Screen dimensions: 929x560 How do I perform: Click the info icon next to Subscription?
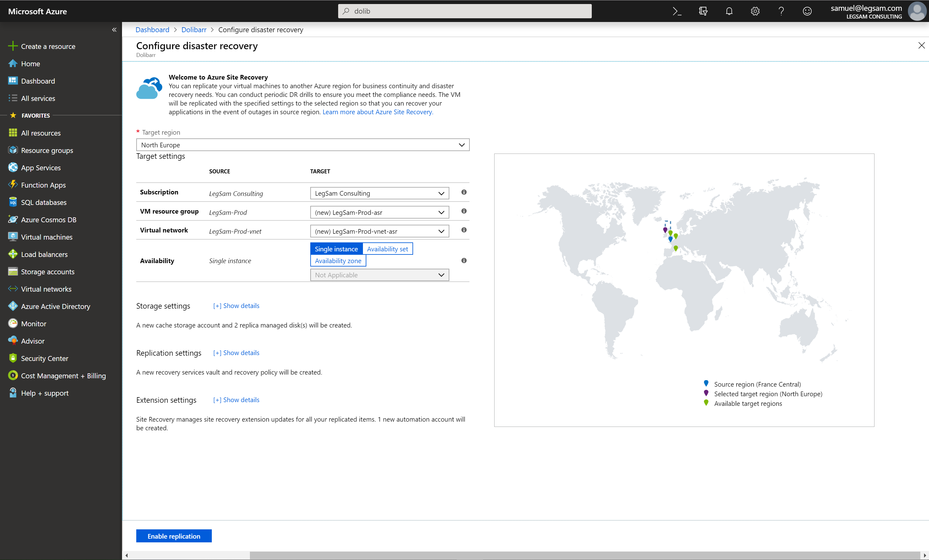pyautogui.click(x=464, y=193)
